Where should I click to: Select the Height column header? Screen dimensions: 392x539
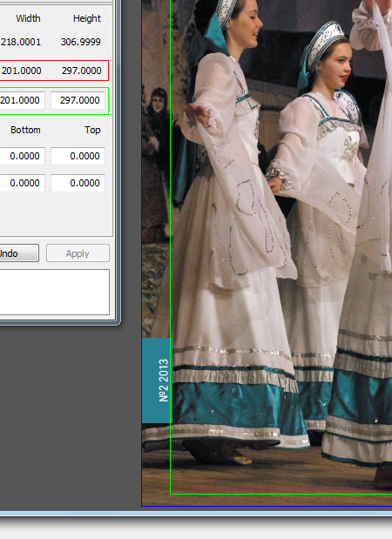pos(86,18)
